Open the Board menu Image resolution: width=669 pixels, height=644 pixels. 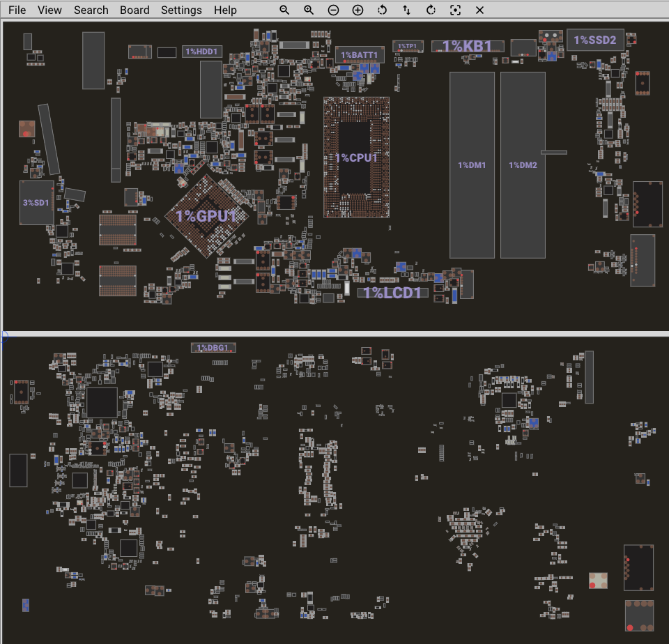pos(134,10)
